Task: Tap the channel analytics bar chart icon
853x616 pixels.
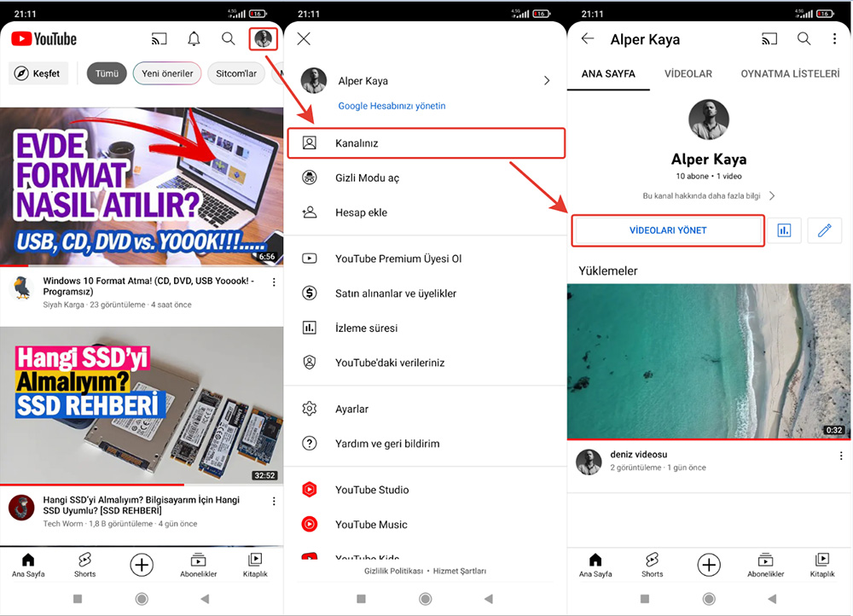Action: click(783, 230)
